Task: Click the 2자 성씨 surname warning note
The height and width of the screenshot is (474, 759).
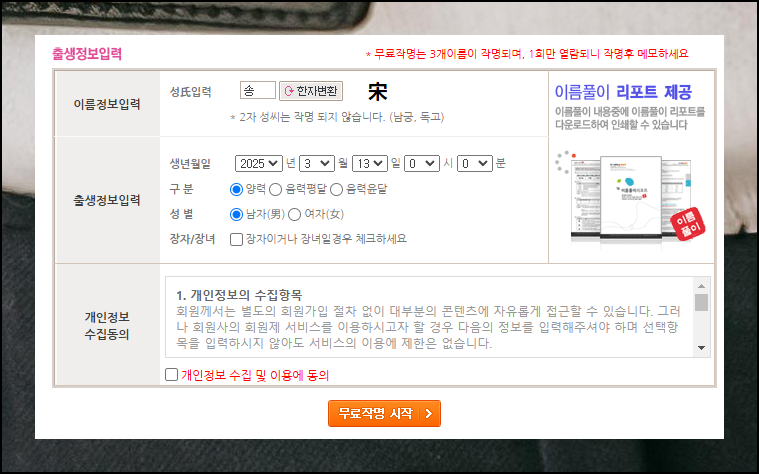Action: pyautogui.click(x=337, y=117)
